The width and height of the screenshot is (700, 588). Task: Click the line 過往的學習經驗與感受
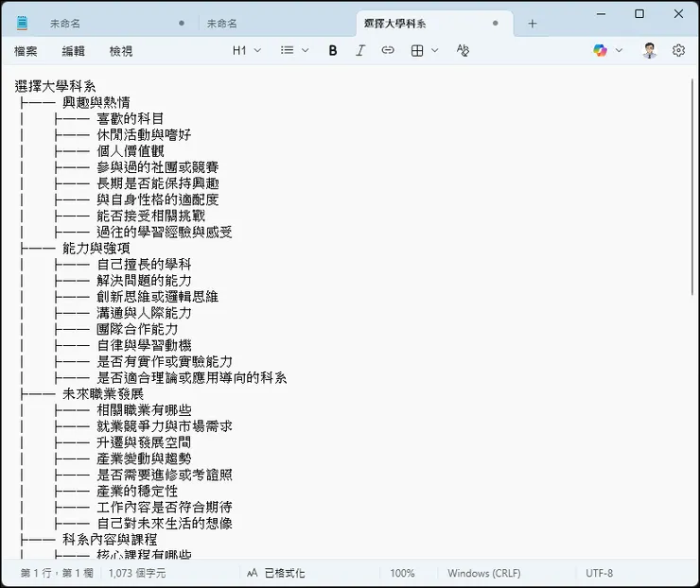point(165,232)
